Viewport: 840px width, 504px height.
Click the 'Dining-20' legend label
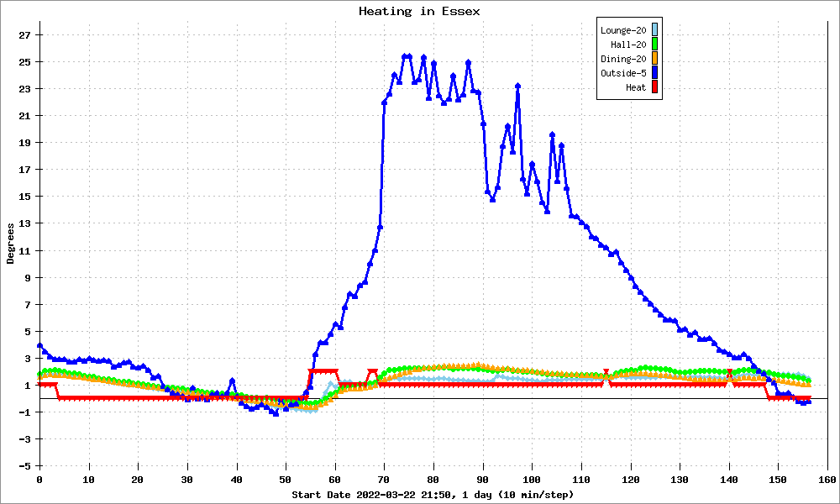pos(623,59)
